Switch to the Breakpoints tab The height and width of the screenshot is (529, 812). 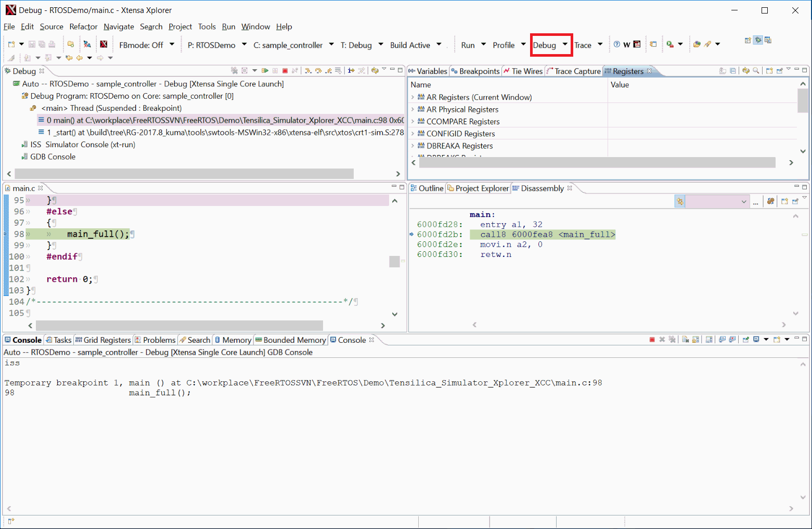tap(475, 71)
